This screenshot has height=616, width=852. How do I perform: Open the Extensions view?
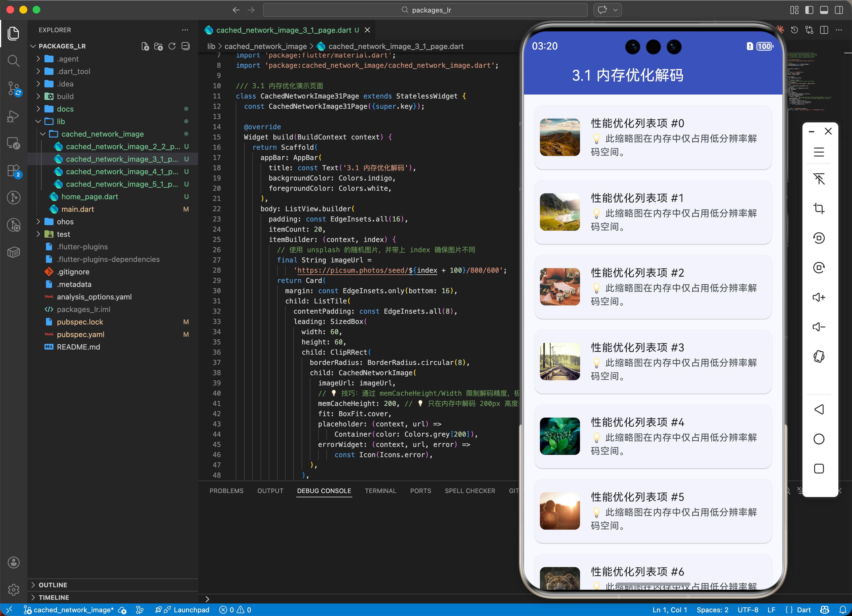pos(13,171)
